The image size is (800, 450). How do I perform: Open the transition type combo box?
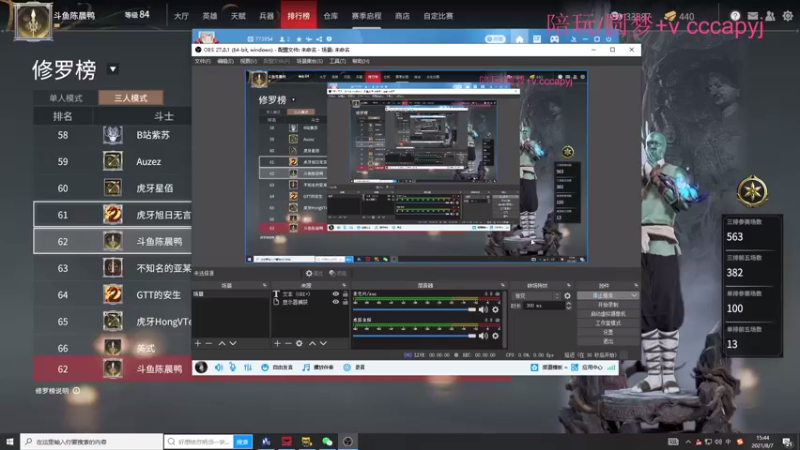coord(537,296)
